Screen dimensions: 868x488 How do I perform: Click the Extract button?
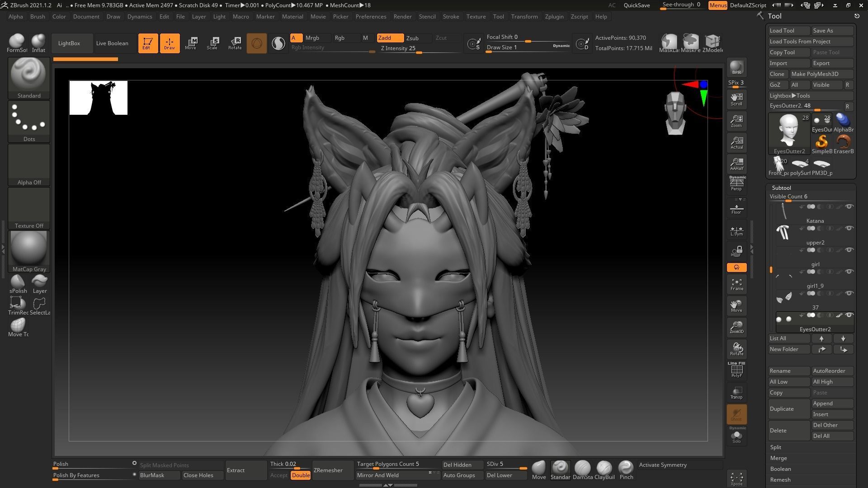246,470
